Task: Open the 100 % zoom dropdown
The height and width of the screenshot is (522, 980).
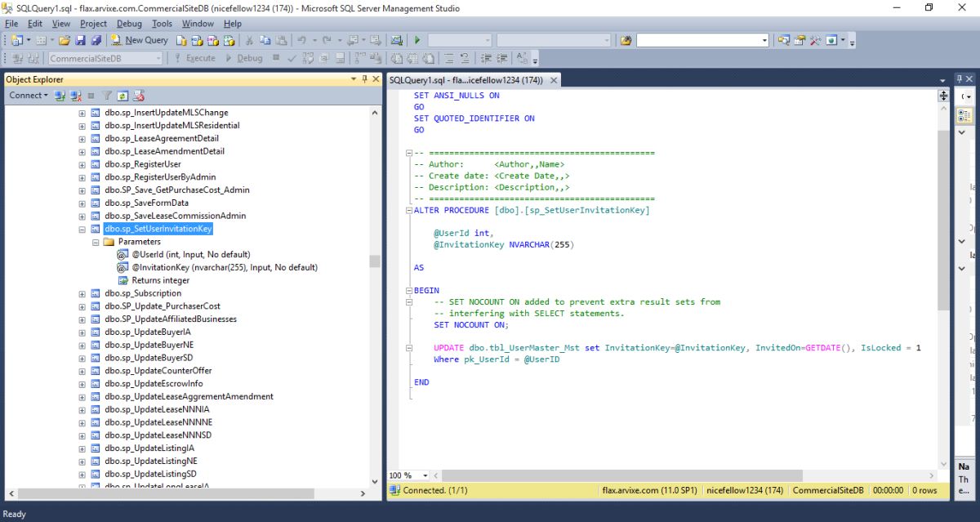Action: point(425,475)
